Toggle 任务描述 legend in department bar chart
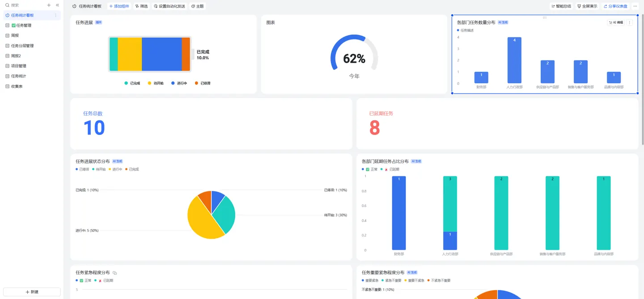The width and height of the screenshot is (644, 299). (465, 30)
